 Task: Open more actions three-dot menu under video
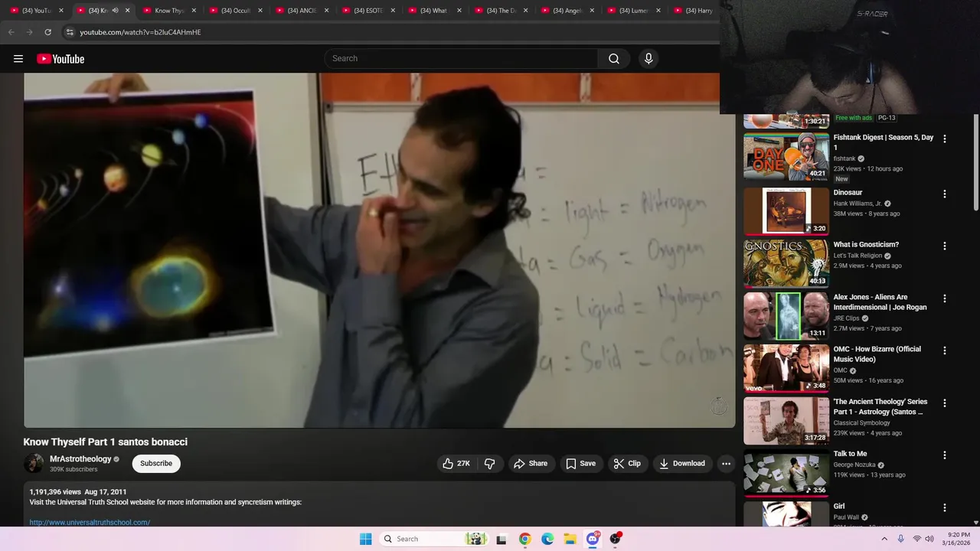tap(726, 464)
